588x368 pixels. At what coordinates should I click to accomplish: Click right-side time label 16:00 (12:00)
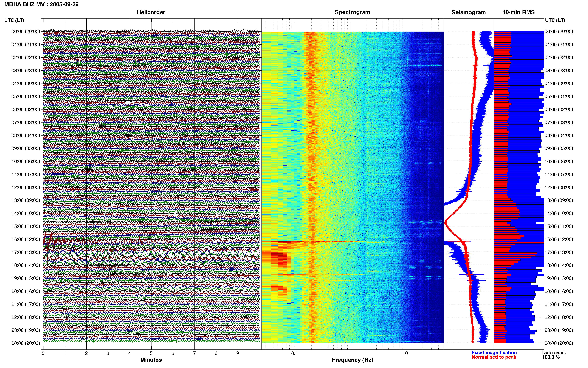559,239
